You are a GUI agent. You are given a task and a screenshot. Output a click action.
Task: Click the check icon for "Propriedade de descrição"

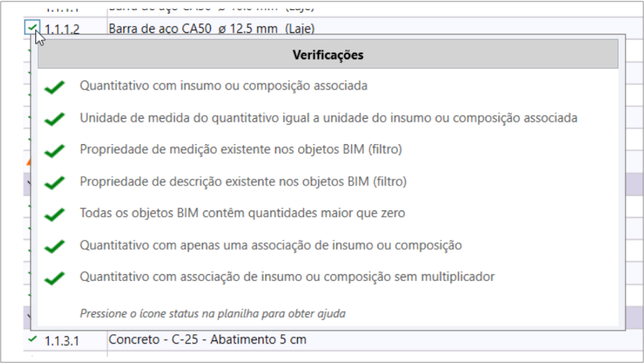(x=54, y=183)
